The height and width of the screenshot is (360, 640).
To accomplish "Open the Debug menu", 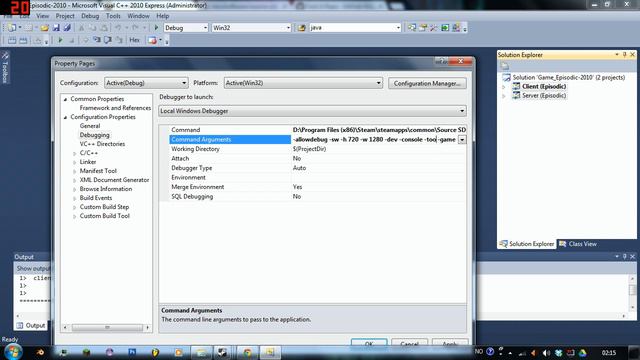I will point(90,16).
